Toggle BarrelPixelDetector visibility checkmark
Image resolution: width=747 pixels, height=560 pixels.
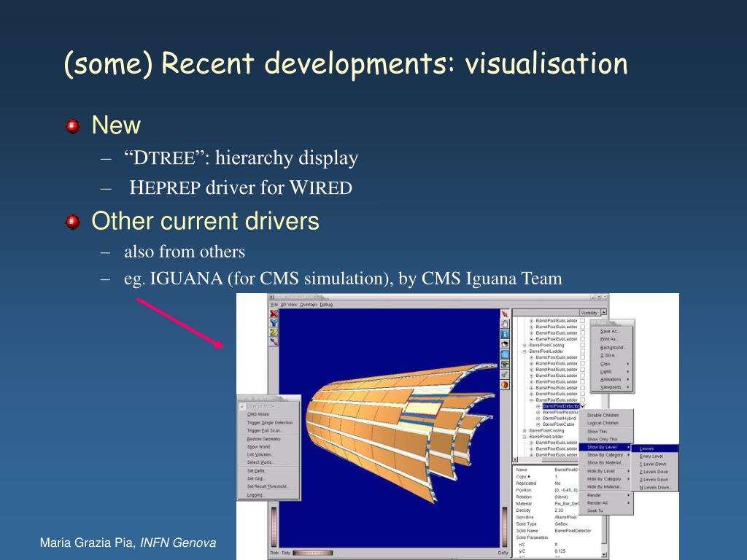point(583,406)
